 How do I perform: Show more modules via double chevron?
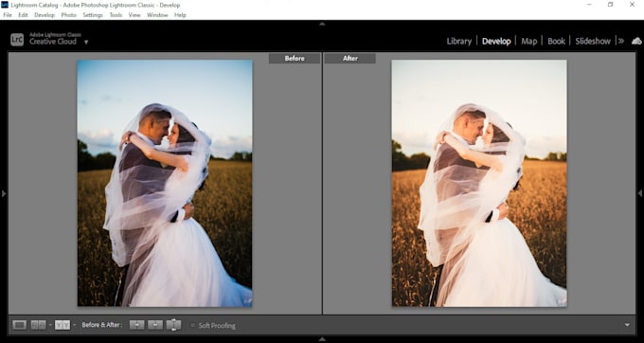point(621,41)
